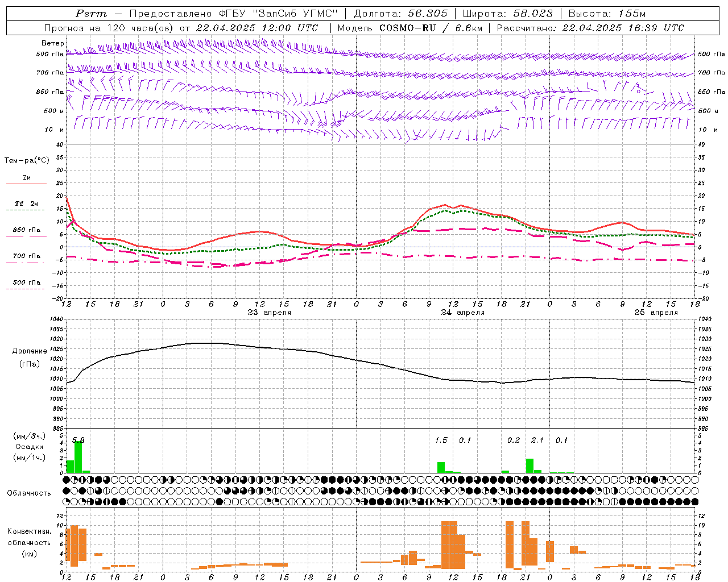Click the "Конвективн." convective cloud label
Screen dimensions: 728x582
point(30,531)
